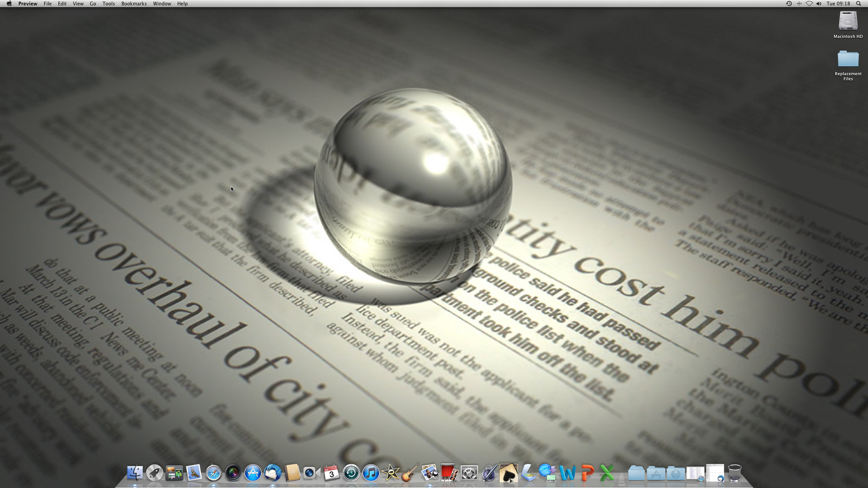
Task: Restore the minimized Safari window from Dock
Action: 695,473
